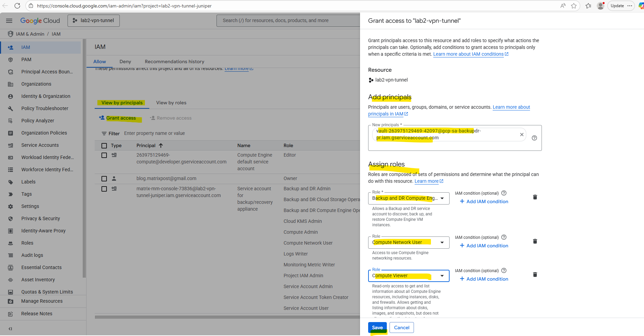Click the browser address bar URL
This screenshot has width=644, height=336.
(124, 6)
